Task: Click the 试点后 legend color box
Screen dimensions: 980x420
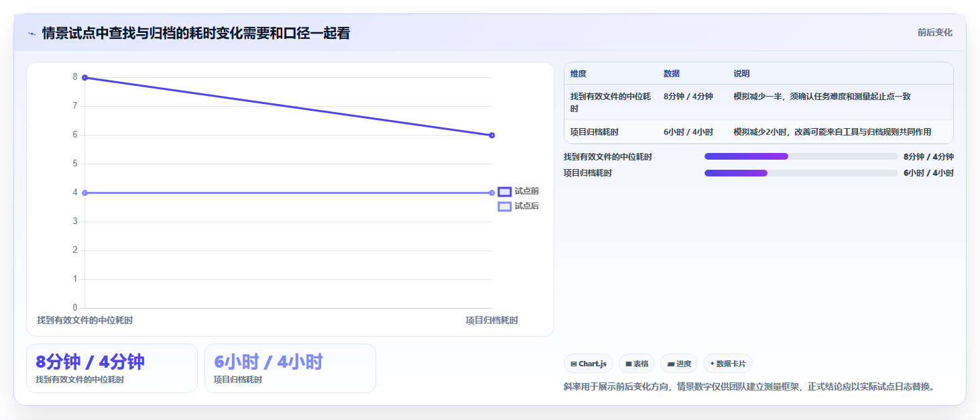Action: [x=505, y=206]
